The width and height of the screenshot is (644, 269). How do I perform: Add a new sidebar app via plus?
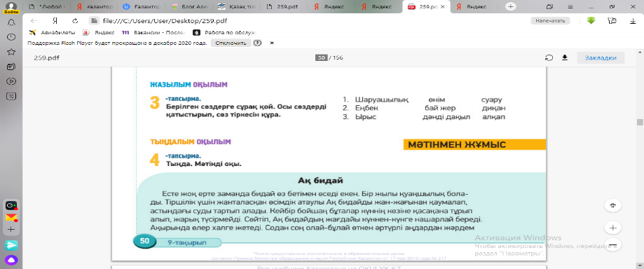pos(11,230)
